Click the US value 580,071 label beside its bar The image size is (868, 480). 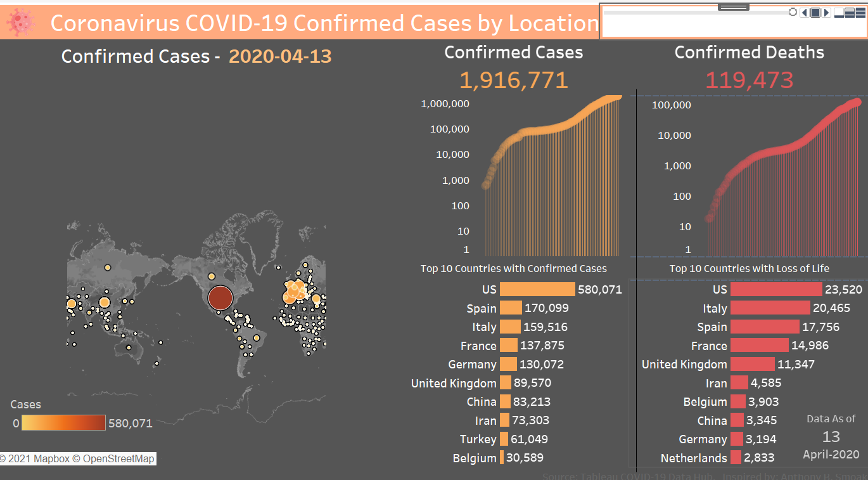pos(600,290)
